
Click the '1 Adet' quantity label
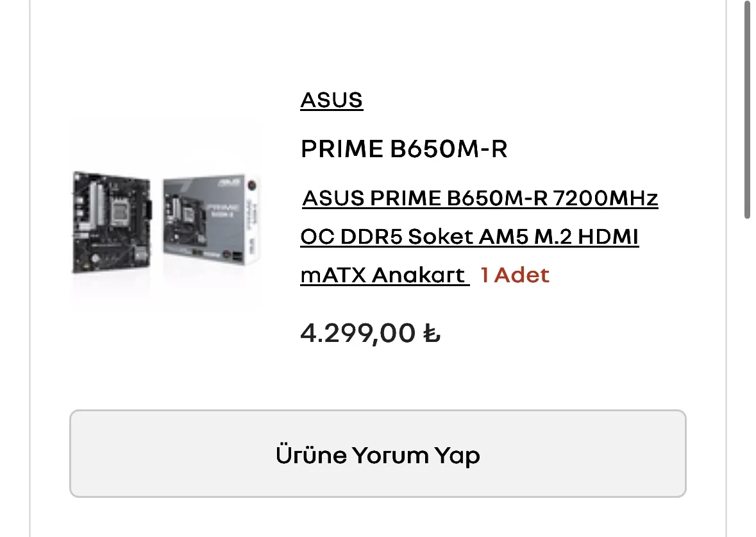coord(515,275)
